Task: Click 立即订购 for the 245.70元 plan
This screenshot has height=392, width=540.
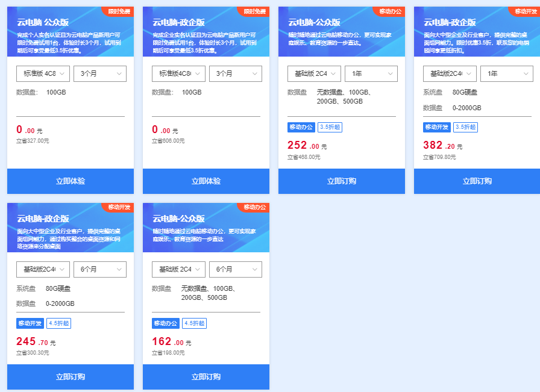Action: coord(71,377)
